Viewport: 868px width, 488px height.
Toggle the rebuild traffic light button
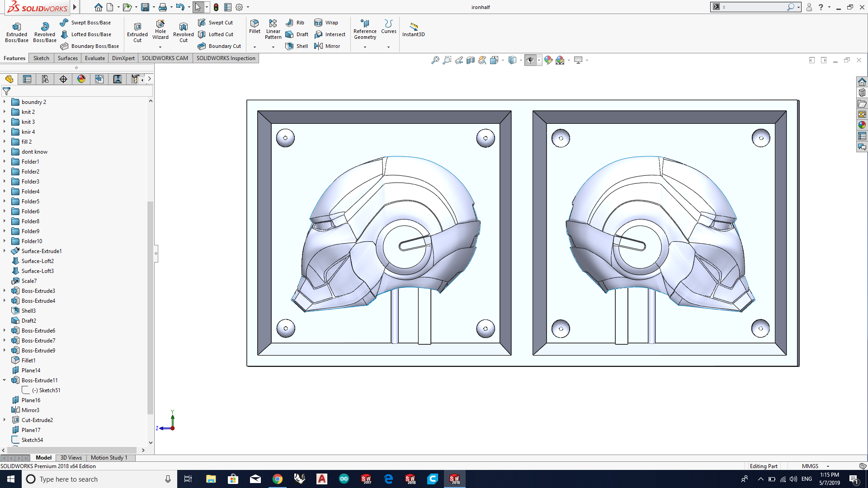pyautogui.click(x=216, y=7)
